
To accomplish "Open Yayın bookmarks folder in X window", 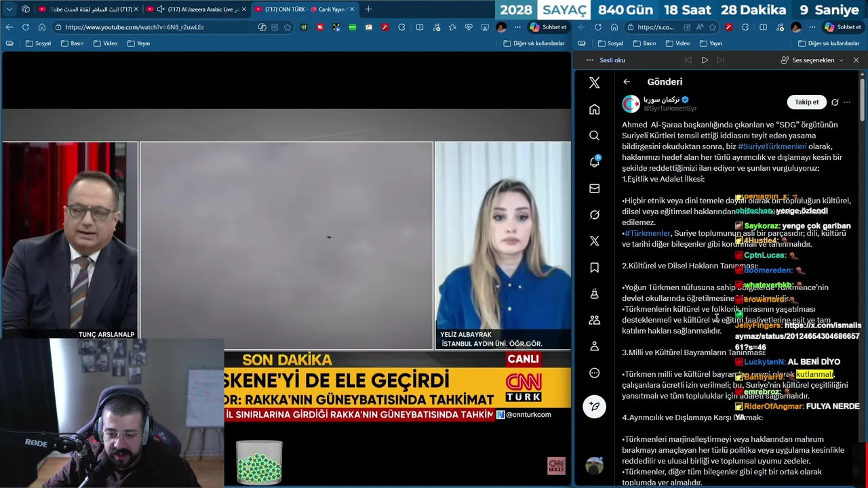I will 710,43.
